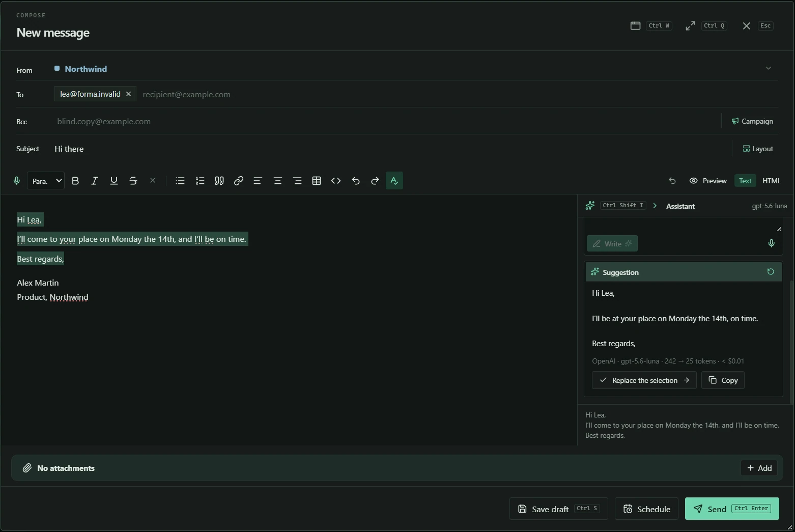Expand the From account dropdown chevron
Image resolution: width=795 pixels, height=532 pixels.
tap(769, 68)
